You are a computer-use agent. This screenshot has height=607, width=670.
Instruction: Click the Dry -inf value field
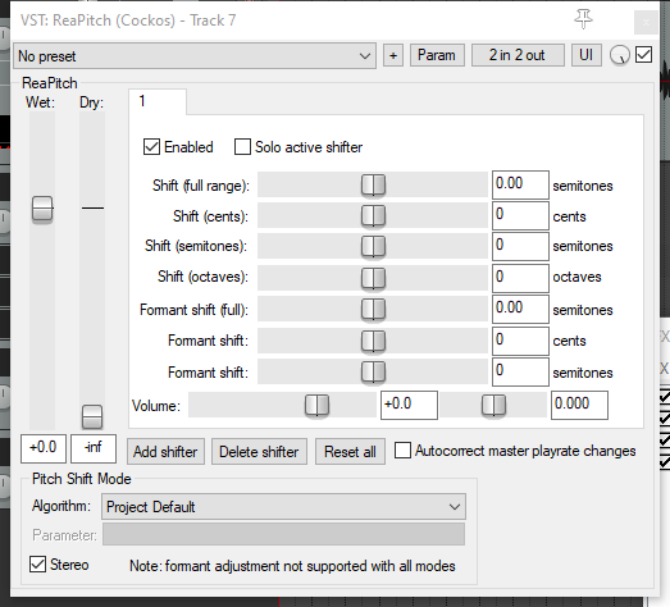click(93, 449)
